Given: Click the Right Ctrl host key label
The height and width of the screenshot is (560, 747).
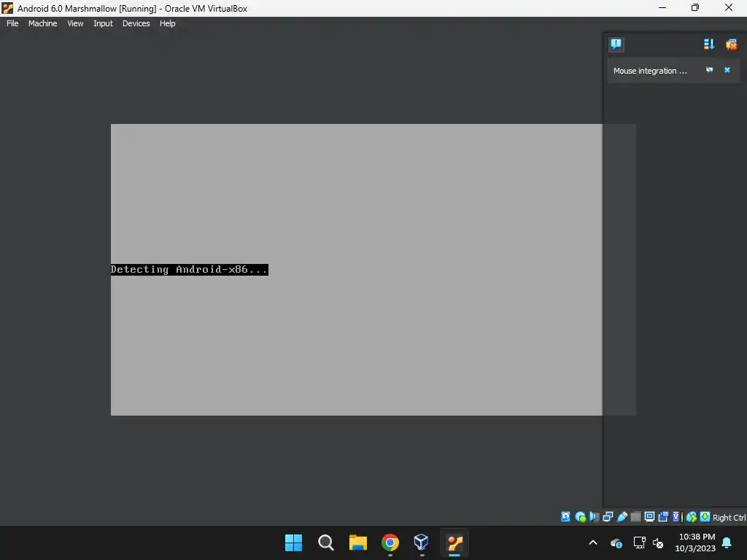Looking at the screenshot, I should (729, 518).
